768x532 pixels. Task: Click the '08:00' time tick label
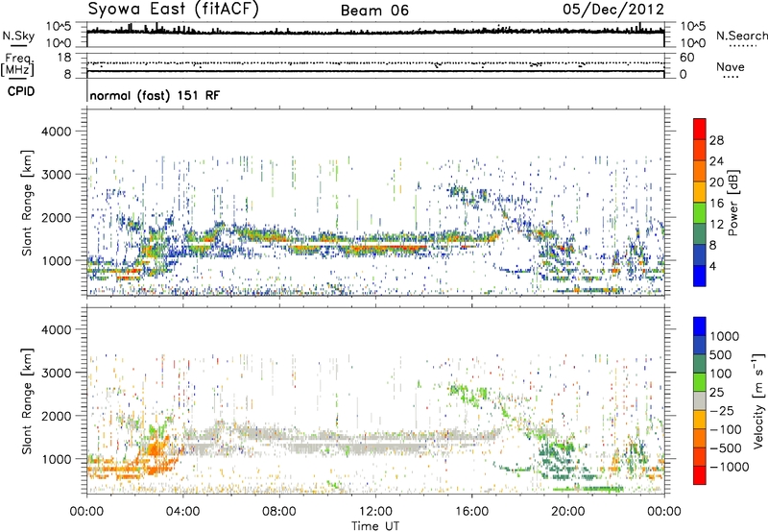pyautogui.click(x=278, y=512)
